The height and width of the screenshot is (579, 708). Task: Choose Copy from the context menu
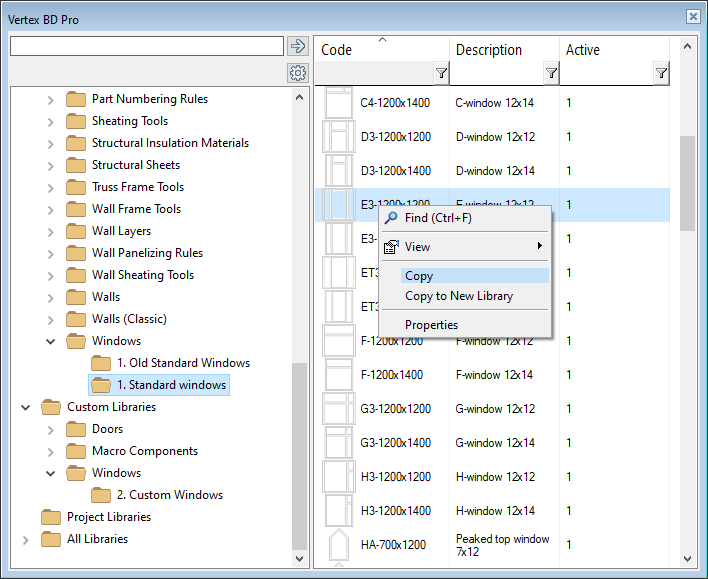point(419,276)
